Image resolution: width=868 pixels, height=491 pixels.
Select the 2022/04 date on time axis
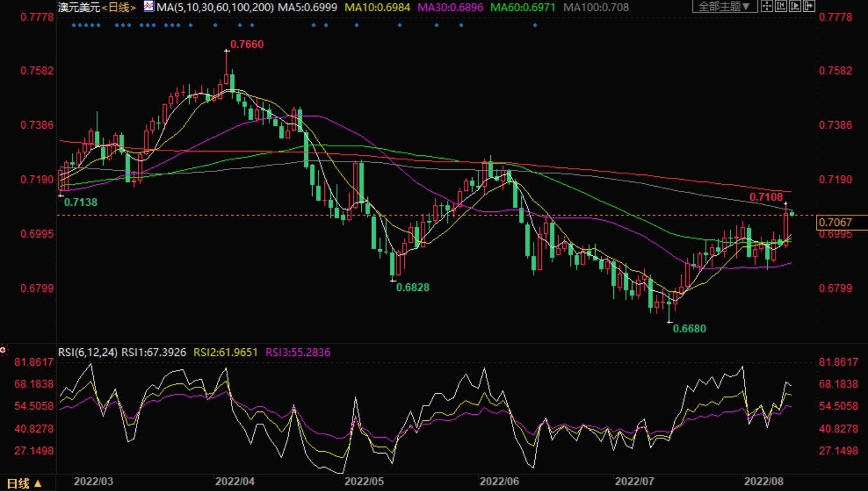pyautogui.click(x=235, y=482)
